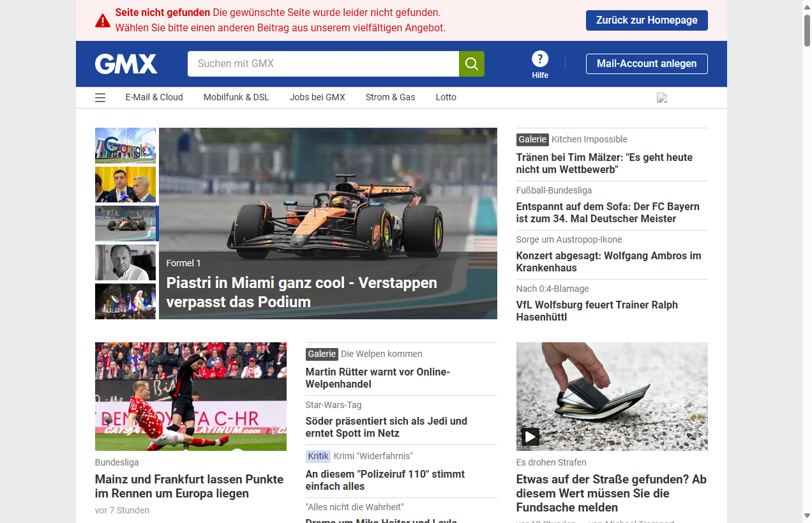Select the Google sign thumbnail
This screenshot has height=523, width=812.
point(125,146)
